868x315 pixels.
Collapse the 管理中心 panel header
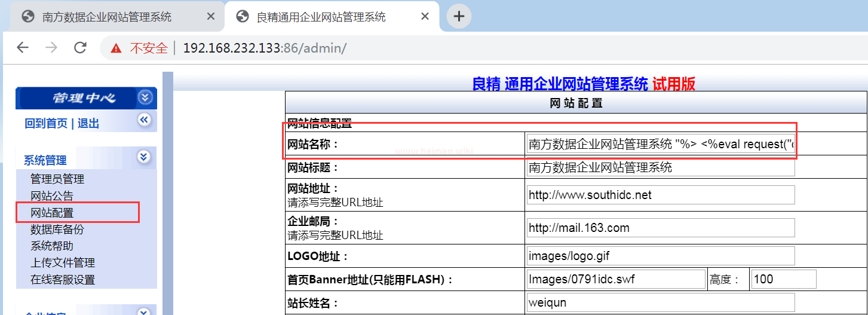tap(145, 97)
